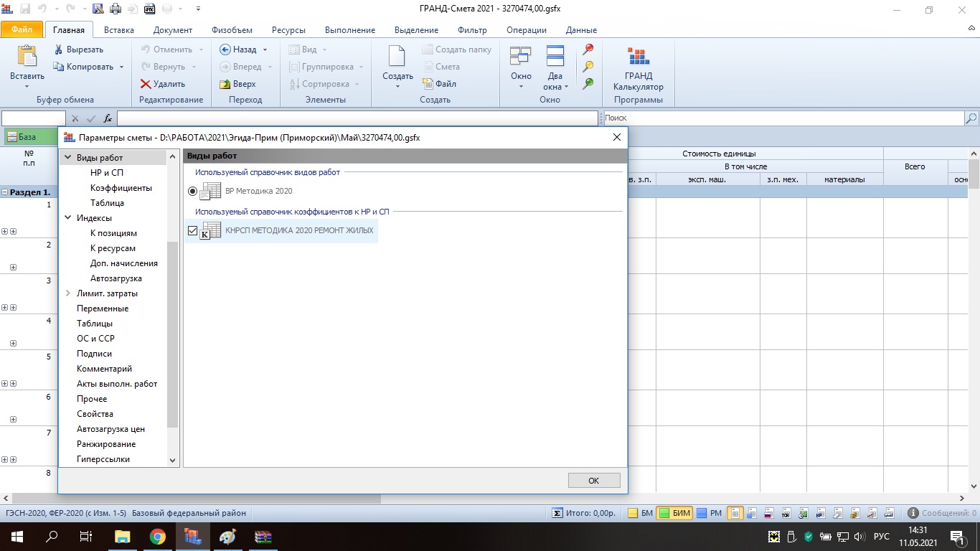Click the coins icon in status bar
Viewport: 980px width, 551px height.
854,513
